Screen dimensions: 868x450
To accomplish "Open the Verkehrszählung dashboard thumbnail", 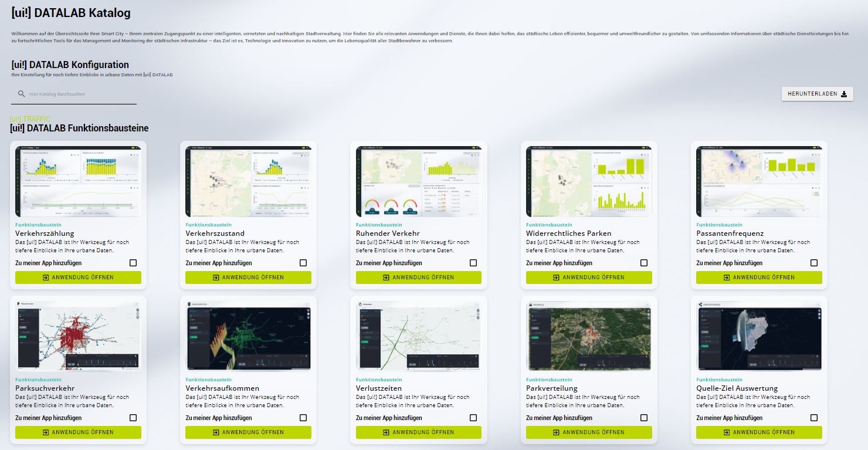I will pyautogui.click(x=78, y=181).
